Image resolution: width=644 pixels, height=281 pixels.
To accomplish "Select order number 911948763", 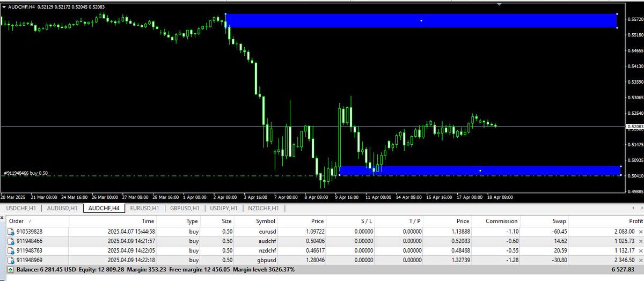I will pyautogui.click(x=29, y=250).
